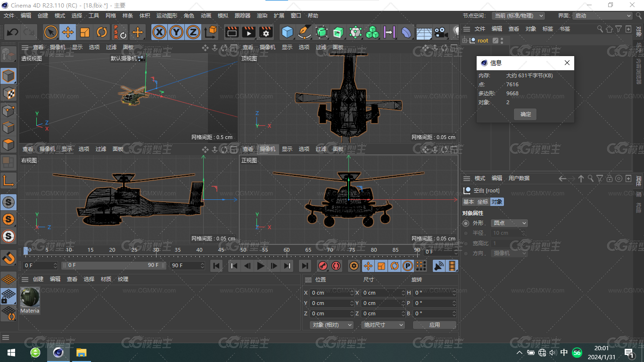Click the keyframe selection gear icon
This screenshot has height=362, width=644.
pyautogui.click(x=354, y=266)
